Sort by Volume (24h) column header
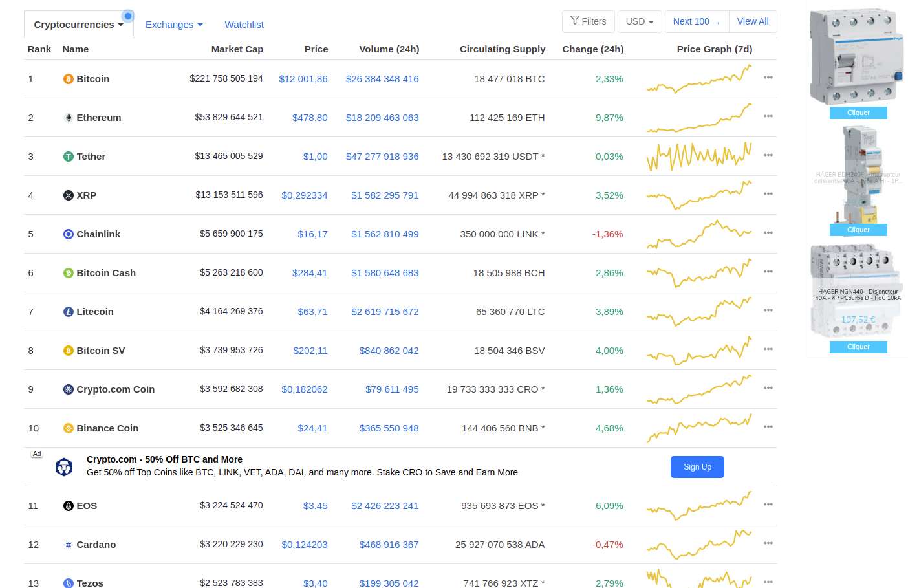Image resolution: width=908 pixels, height=588 pixels. pyautogui.click(x=389, y=49)
